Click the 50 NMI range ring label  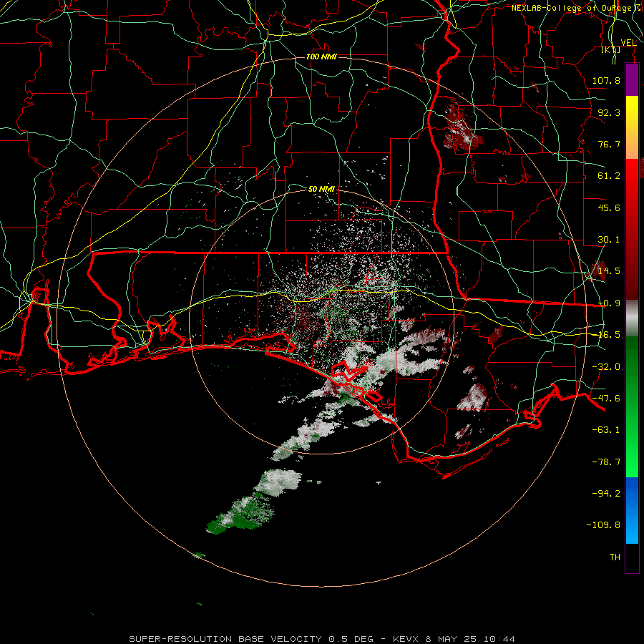pyautogui.click(x=321, y=189)
